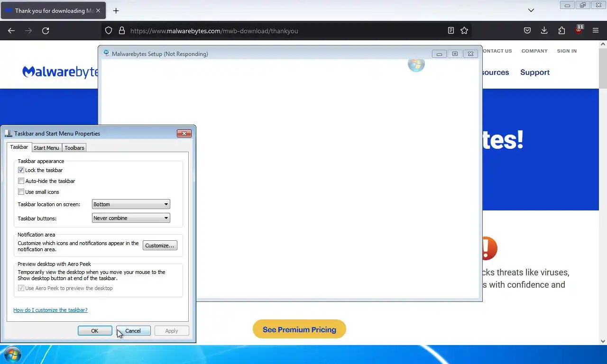The image size is (607, 364).
Task: Click the Malwarebytes Setup title bar icon
Action: pos(106,54)
